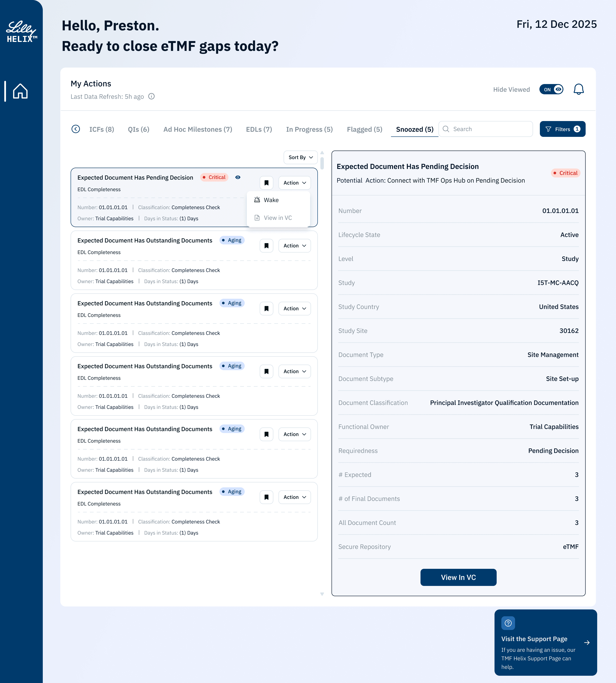Open the notifications bell

click(578, 89)
